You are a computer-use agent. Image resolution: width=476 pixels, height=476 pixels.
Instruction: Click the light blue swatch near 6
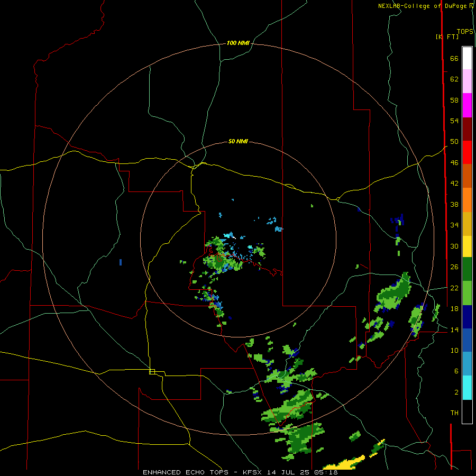coord(467,364)
